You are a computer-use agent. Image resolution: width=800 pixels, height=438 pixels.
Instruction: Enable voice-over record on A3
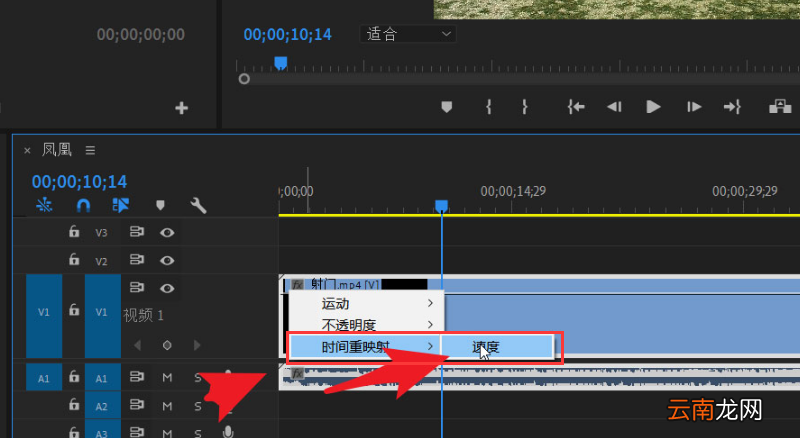[x=228, y=432]
